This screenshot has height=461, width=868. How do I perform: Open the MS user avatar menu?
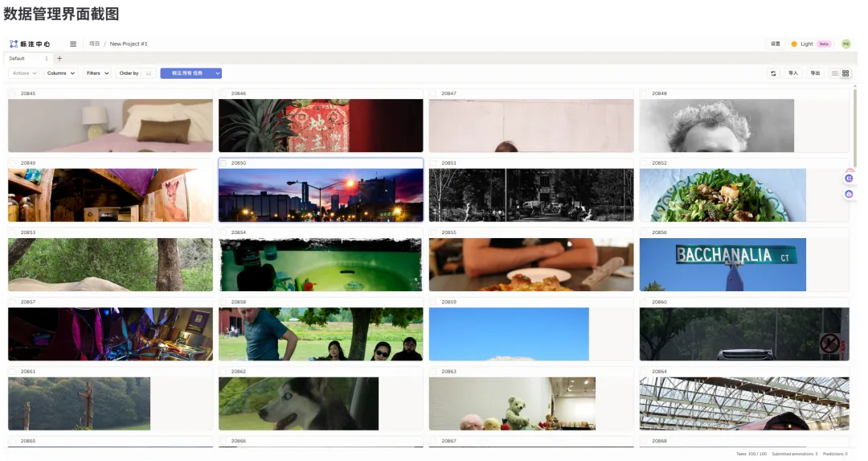[x=845, y=43]
